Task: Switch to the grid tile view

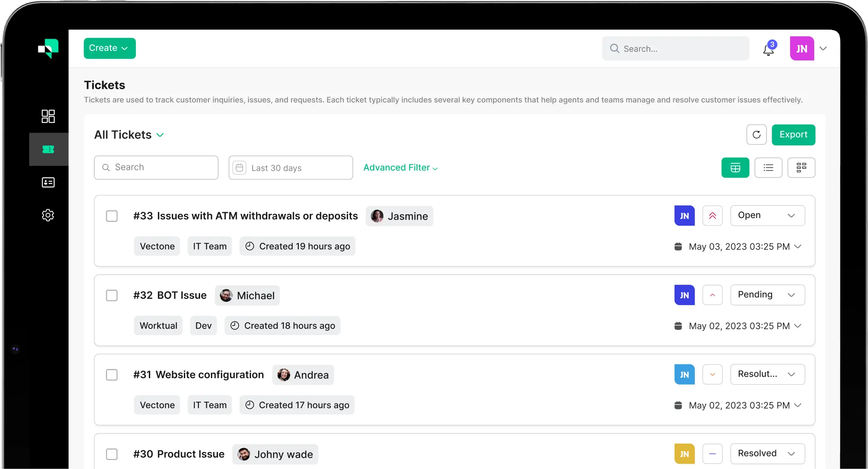Action: [801, 168]
